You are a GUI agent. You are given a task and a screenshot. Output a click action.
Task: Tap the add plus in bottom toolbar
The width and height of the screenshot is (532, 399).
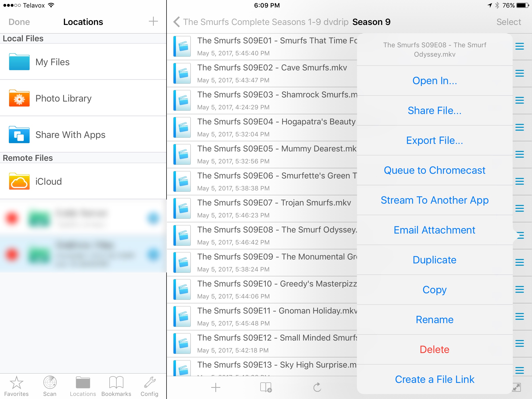(216, 387)
